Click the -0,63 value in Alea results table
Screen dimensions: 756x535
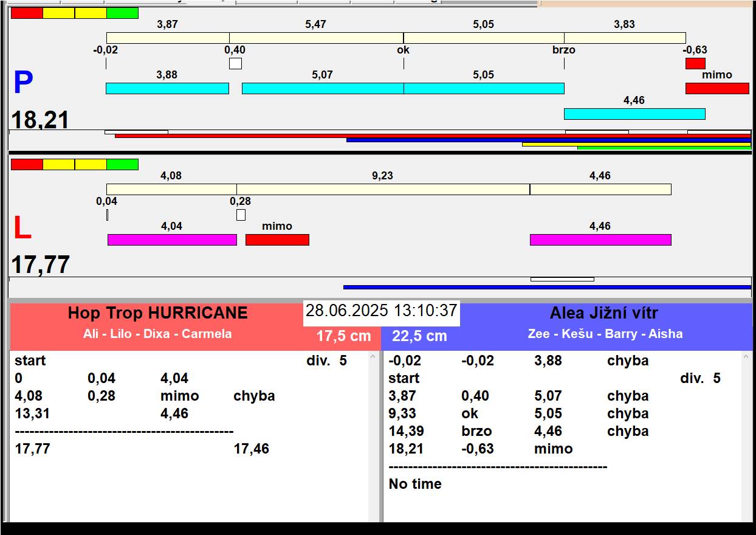coord(478,449)
